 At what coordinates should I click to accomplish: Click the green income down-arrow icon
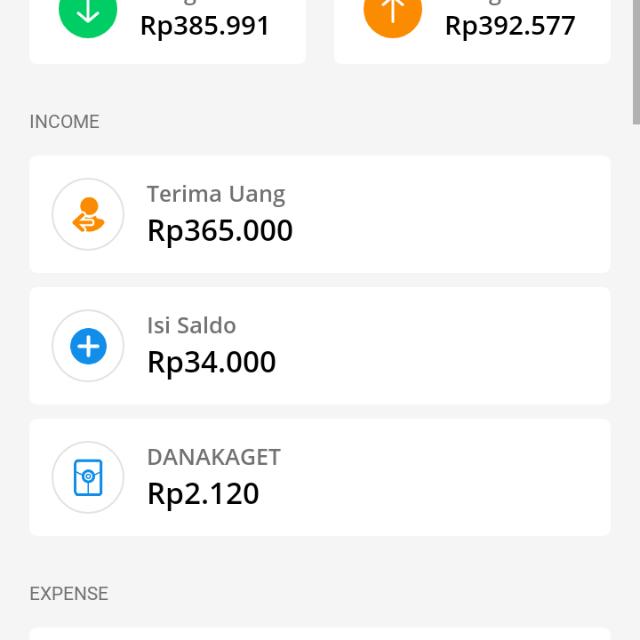pos(88,14)
